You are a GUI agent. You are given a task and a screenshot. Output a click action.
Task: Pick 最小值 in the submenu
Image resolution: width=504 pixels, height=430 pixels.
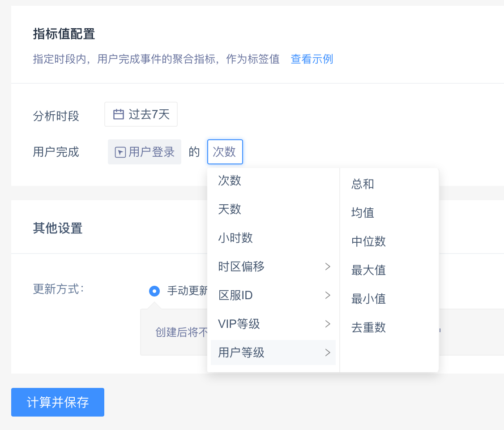(x=368, y=299)
